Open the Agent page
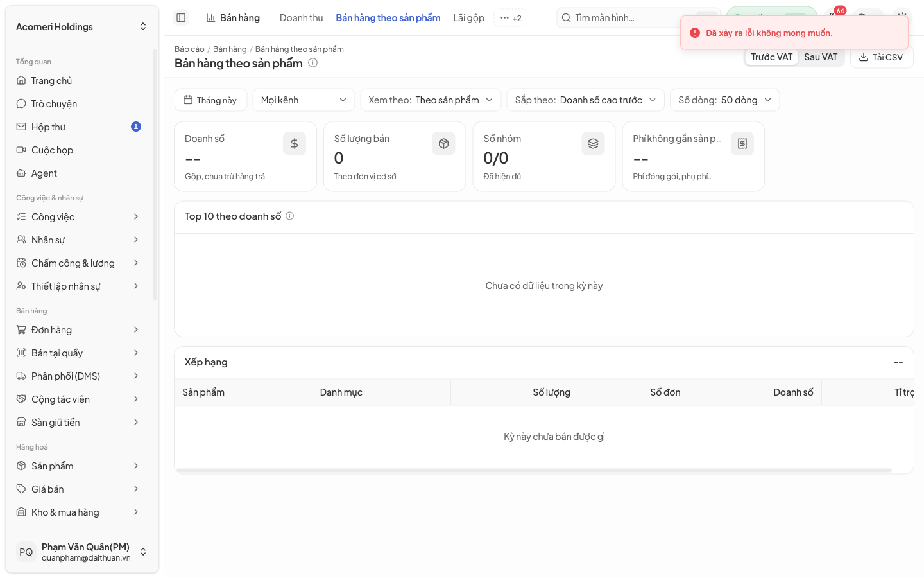 (x=80, y=173)
